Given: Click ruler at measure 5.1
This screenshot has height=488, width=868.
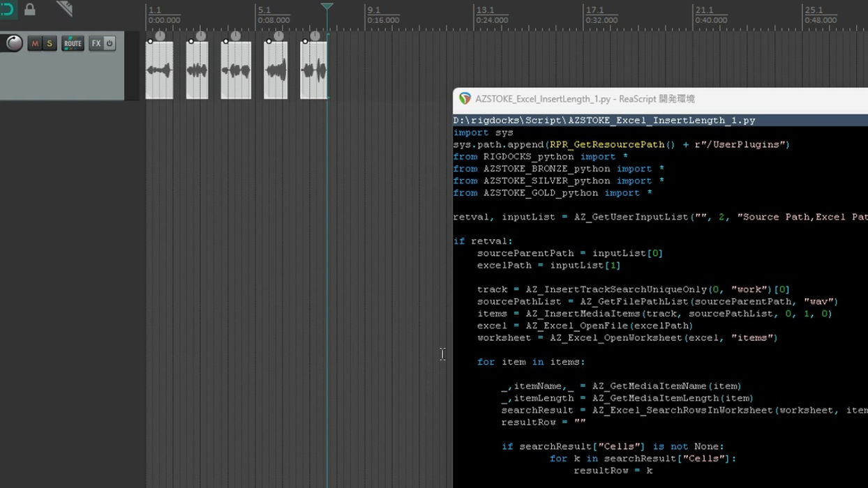Looking at the screenshot, I should click(x=264, y=10).
